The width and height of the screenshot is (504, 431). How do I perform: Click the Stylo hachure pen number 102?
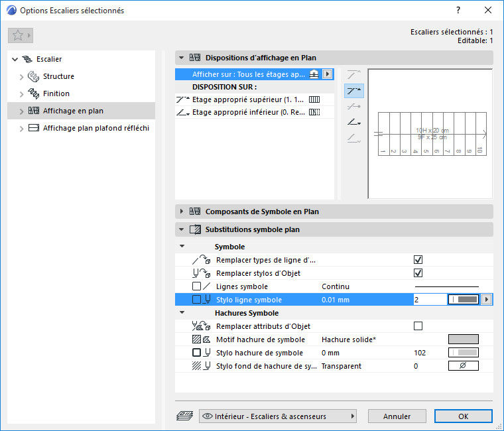click(420, 353)
